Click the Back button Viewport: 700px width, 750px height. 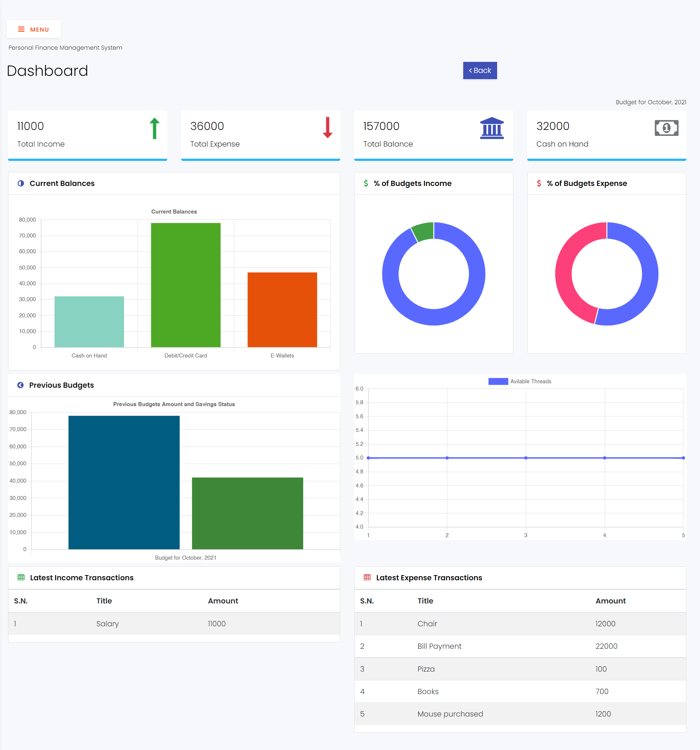[480, 71]
